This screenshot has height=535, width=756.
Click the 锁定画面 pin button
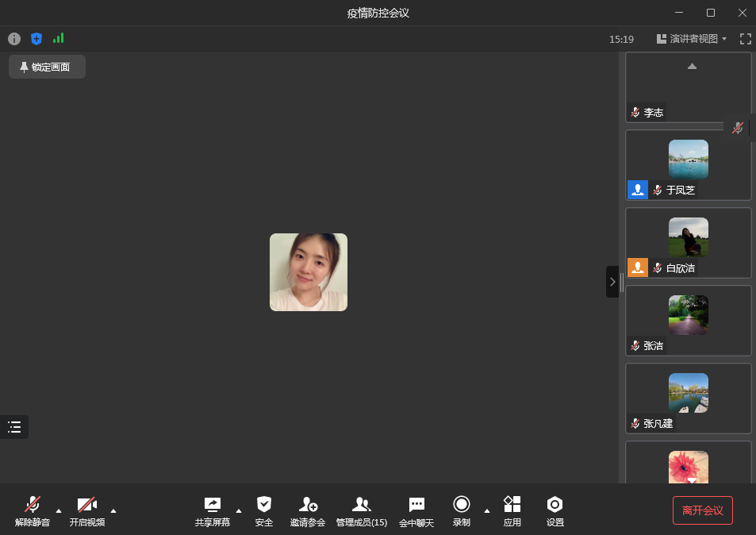(47, 67)
